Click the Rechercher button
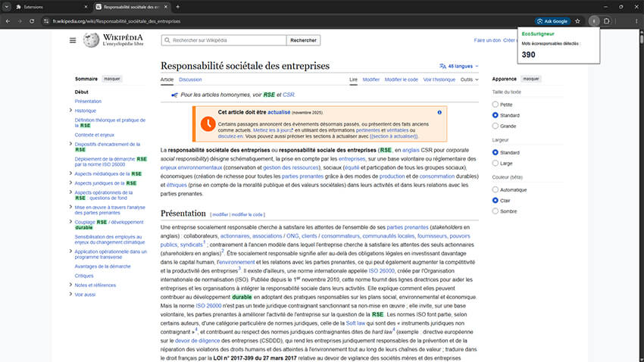644x362 pixels. [303, 40]
